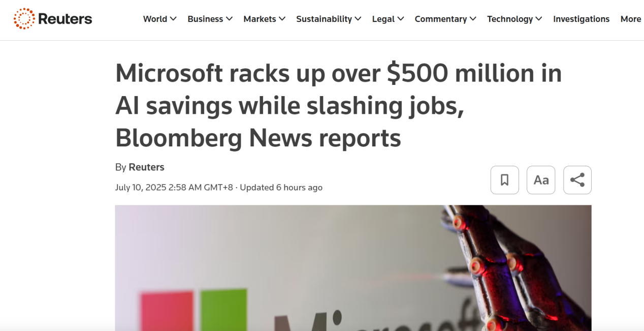Click the Reuters wordmark text

point(65,19)
